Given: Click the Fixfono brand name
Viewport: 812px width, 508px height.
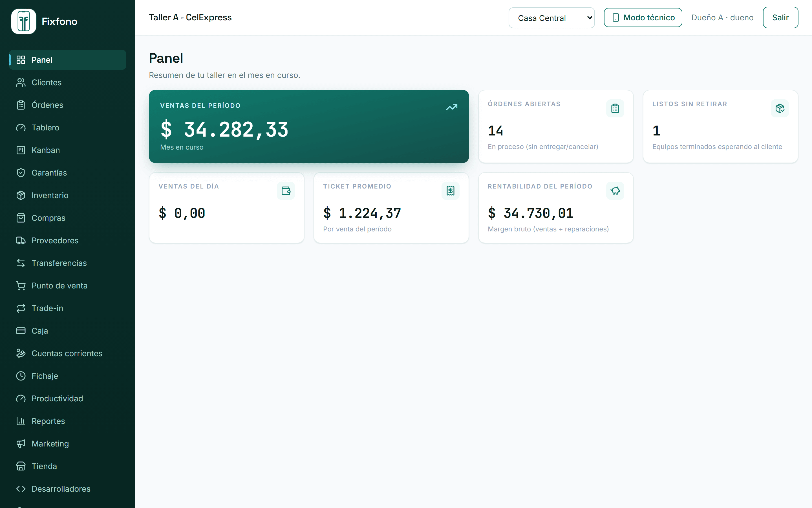Looking at the screenshot, I should [59, 21].
